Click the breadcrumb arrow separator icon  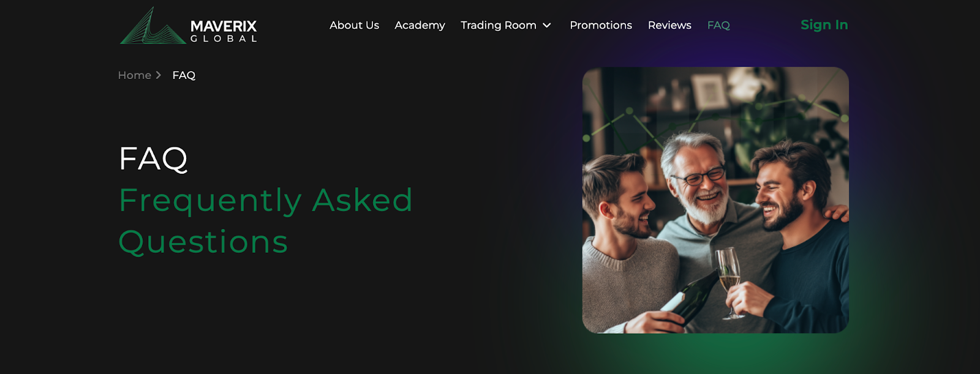click(x=158, y=75)
